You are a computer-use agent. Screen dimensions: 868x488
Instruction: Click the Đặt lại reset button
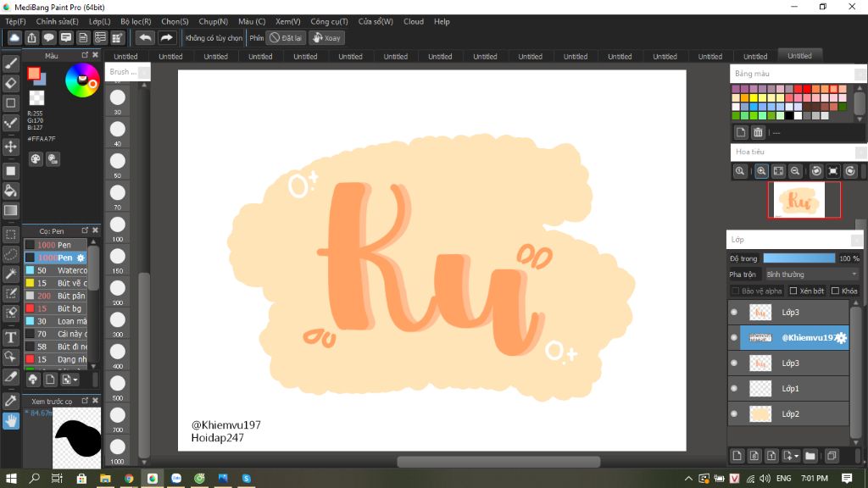coord(287,37)
